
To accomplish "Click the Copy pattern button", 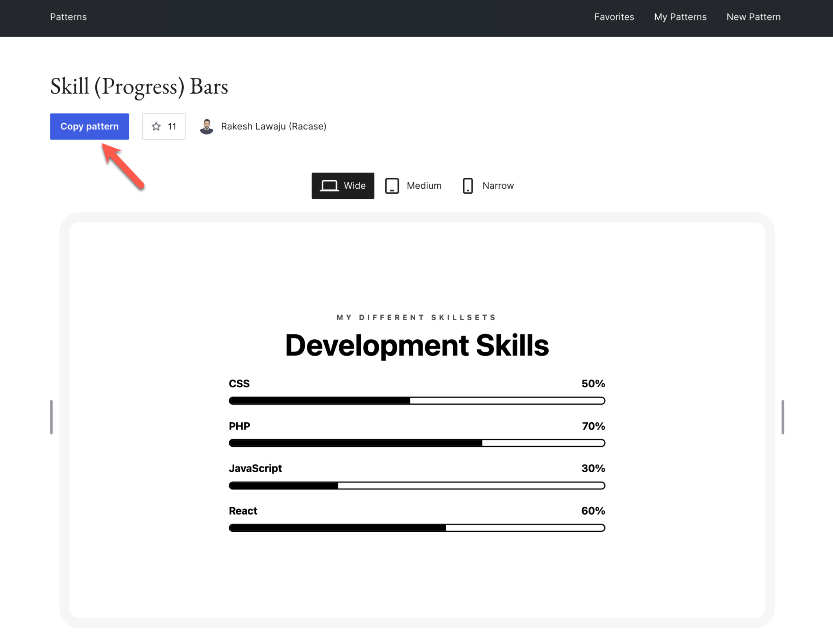I will point(89,126).
